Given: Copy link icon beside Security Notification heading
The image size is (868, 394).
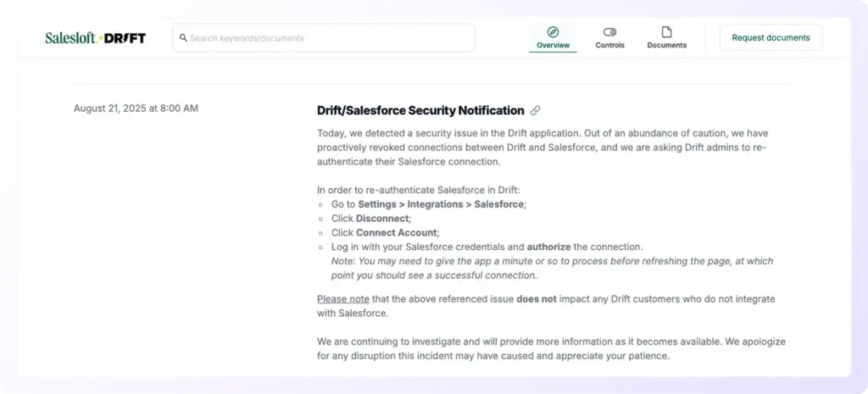Looking at the screenshot, I should click(536, 111).
